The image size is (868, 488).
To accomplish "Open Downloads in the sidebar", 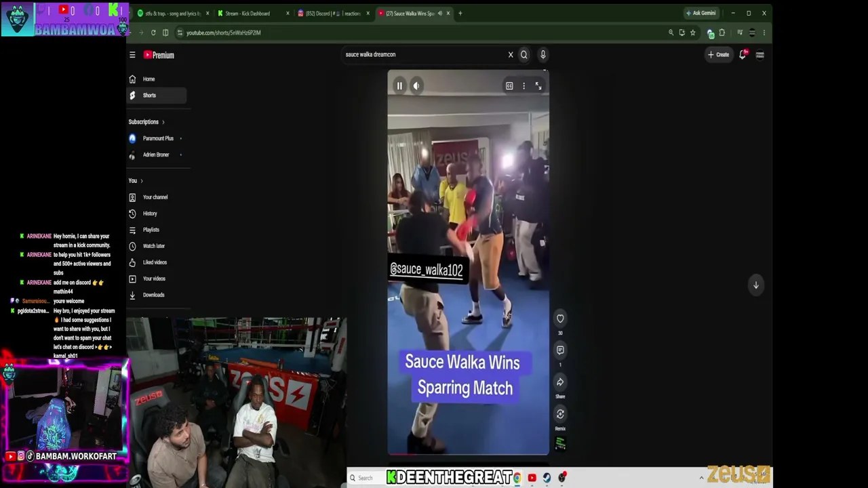I will (x=157, y=295).
